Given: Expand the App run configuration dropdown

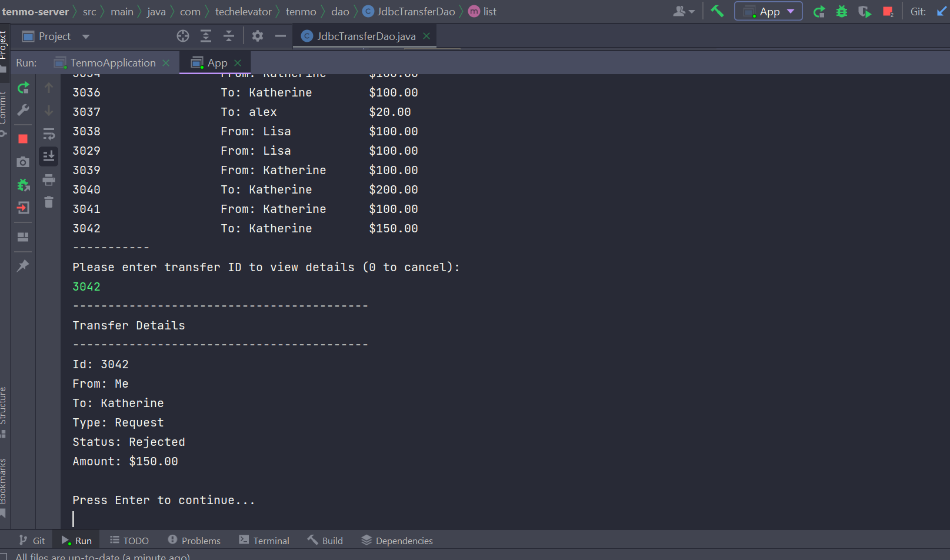Looking at the screenshot, I should [791, 11].
